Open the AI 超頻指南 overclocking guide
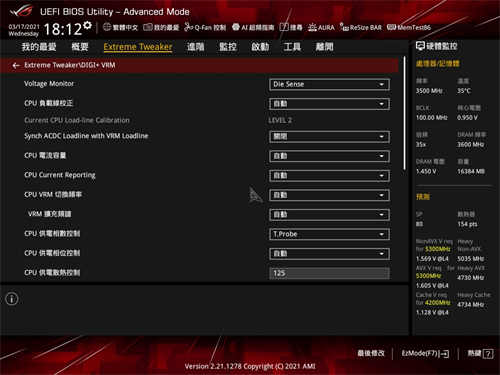The image size is (500, 375). pos(253,27)
